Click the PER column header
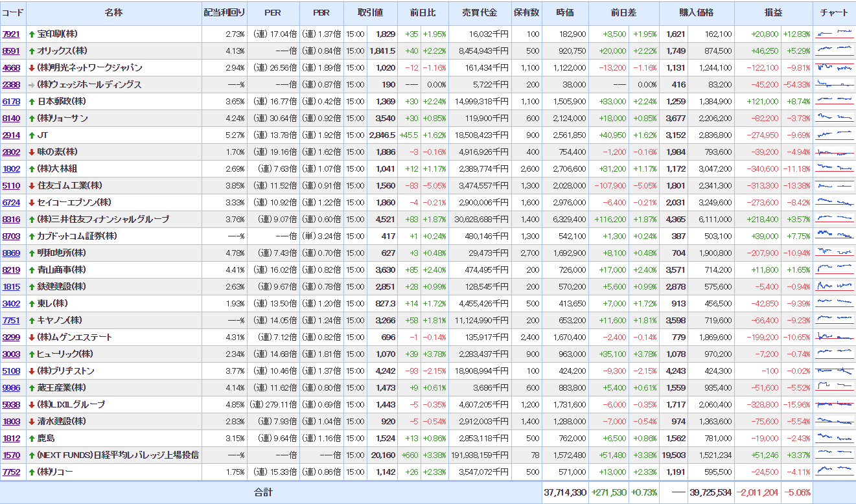 click(273, 13)
